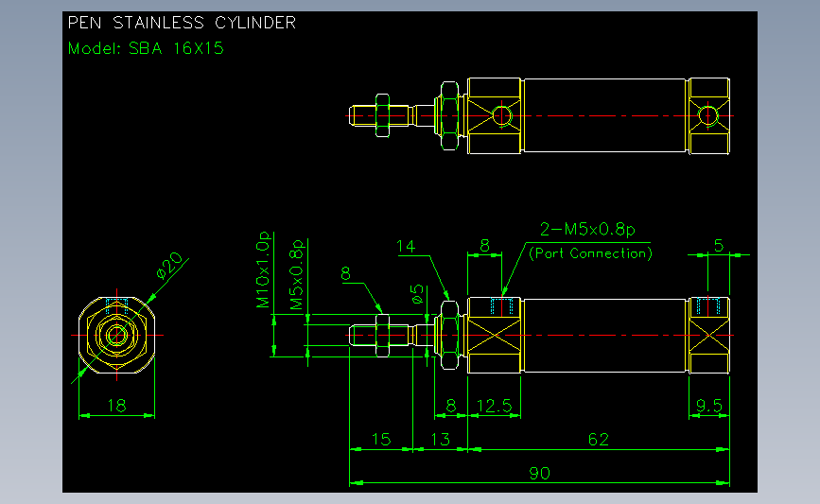The height and width of the screenshot is (504, 820).
Task: Select the vertical M5x0.8p thread label
Action: (297, 275)
